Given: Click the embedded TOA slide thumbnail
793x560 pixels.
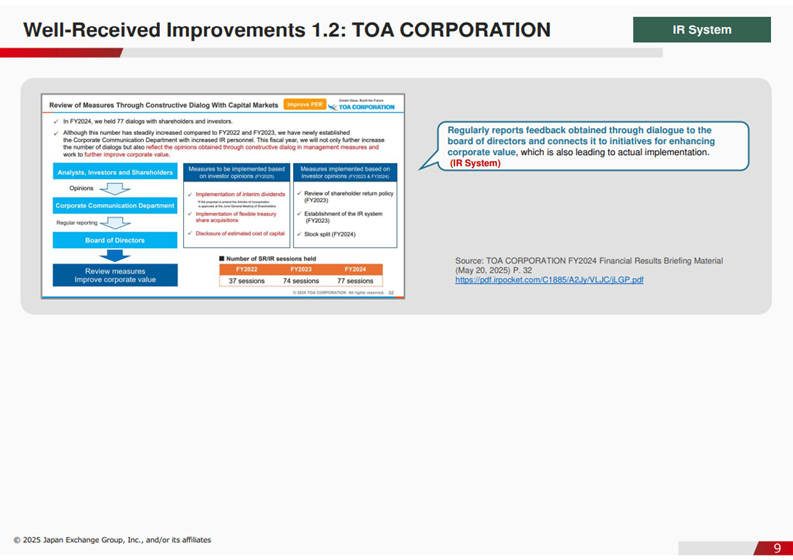Looking at the screenshot, I should pyautogui.click(x=223, y=196).
